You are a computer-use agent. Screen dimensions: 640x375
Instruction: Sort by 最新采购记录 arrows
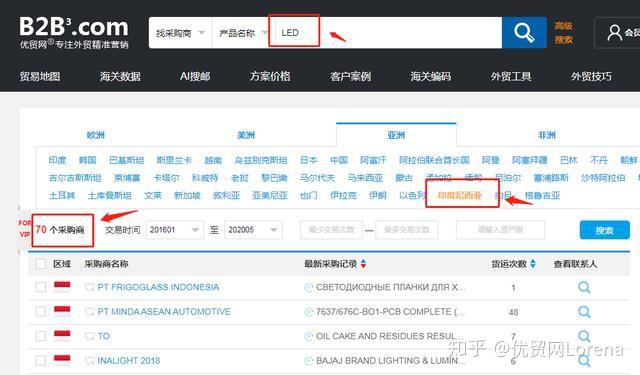click(x=363, y=264)
